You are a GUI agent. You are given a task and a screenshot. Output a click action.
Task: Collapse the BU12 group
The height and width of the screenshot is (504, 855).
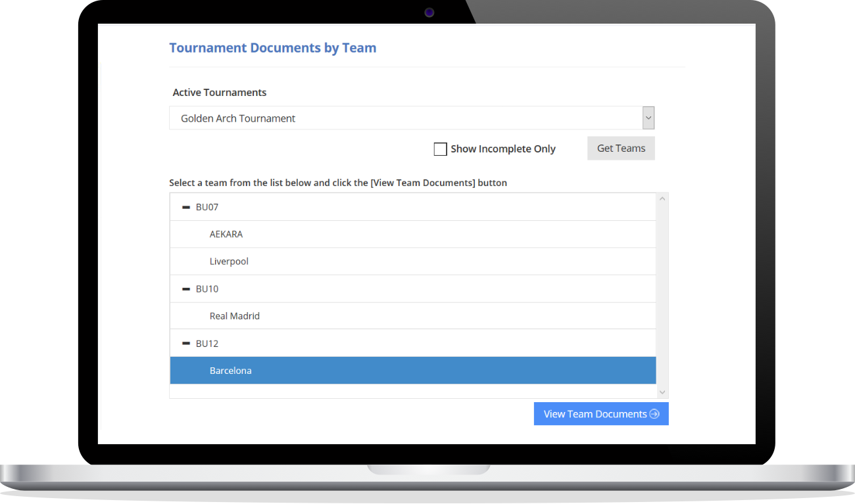(x=186, y=343)
